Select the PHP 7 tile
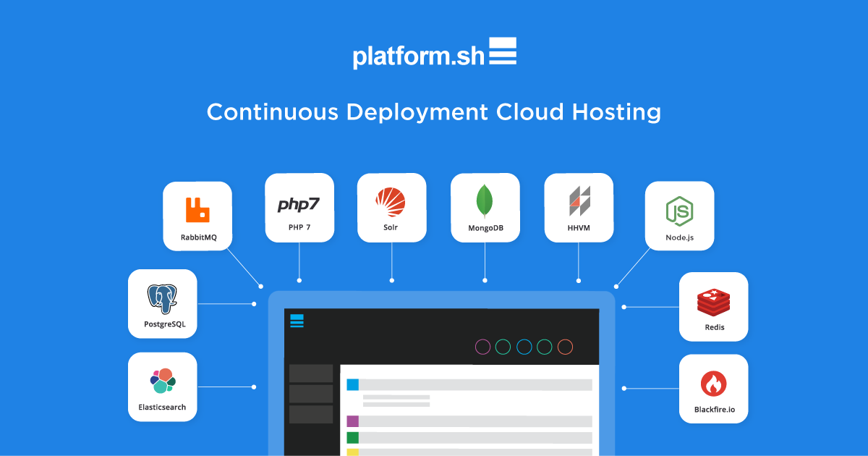The width and height of the screenshot is (868, 456). pyautogui.click(x=299, y=208)
